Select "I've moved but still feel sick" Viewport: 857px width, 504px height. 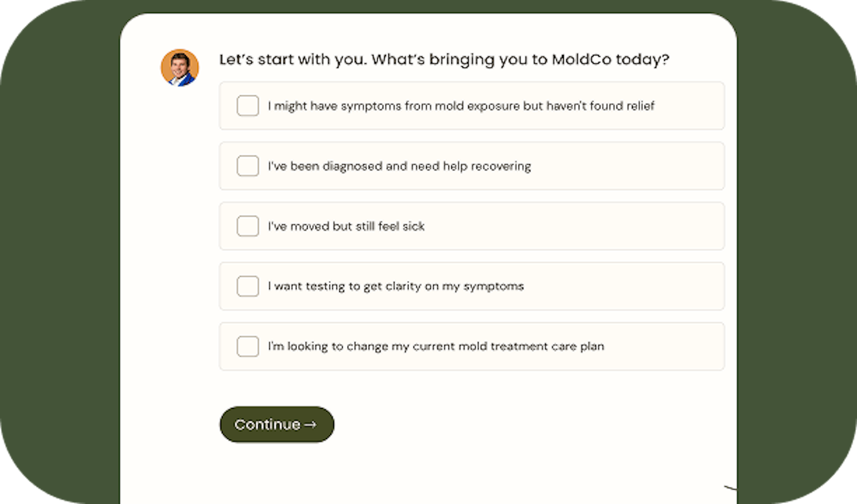point(247,226)
